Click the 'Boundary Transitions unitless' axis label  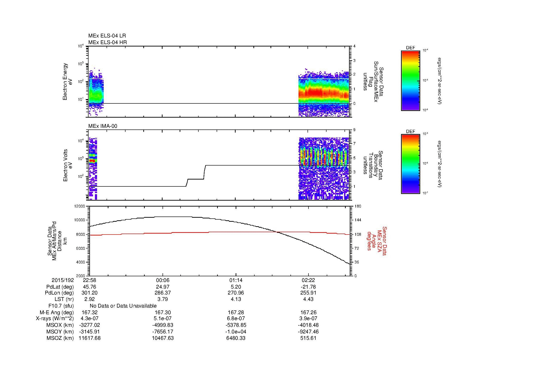point(373,166)
